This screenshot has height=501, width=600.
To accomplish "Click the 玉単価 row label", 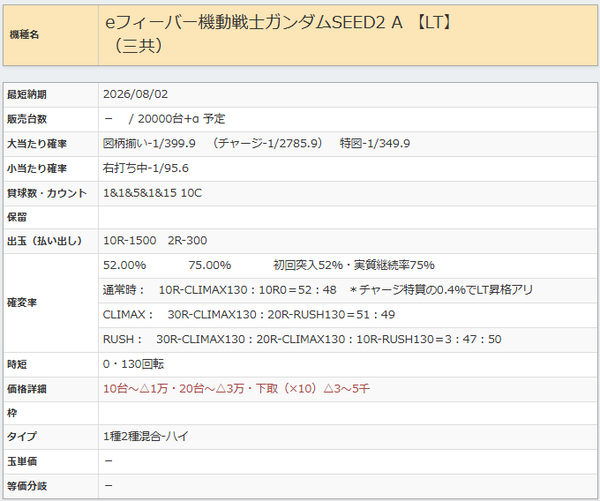I will 22,462.
